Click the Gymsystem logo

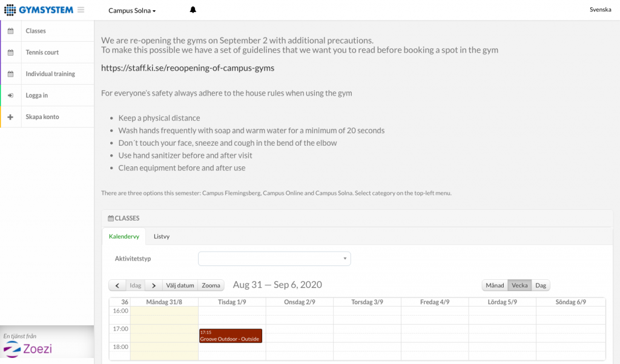point(39,10)
